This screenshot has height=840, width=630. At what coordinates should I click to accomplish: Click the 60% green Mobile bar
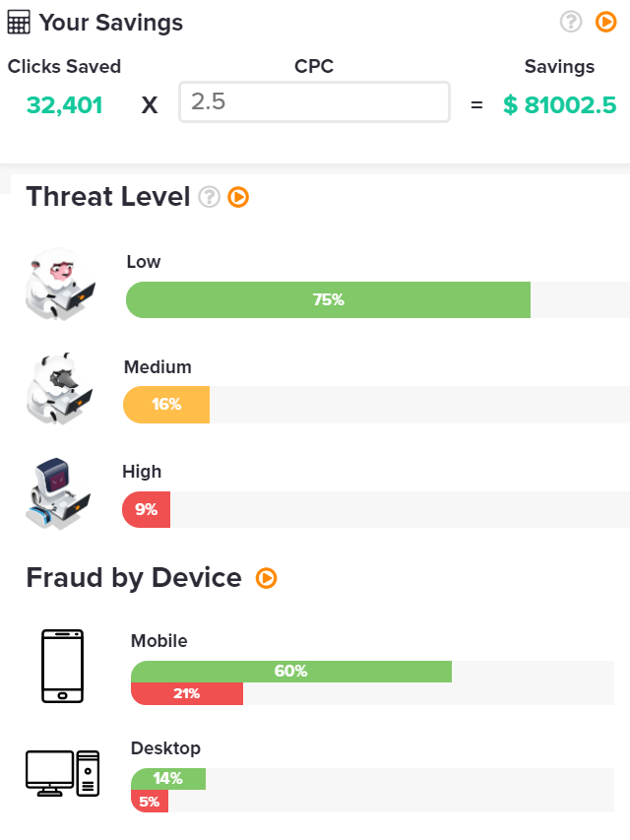tap(290, 672)
